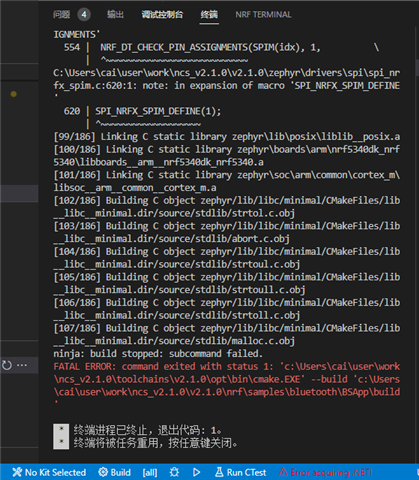Click the Error acquiring .NET! warning icon
Viewport: 419px width, 480px height.
pyautogui.click(x=283, y=472)
